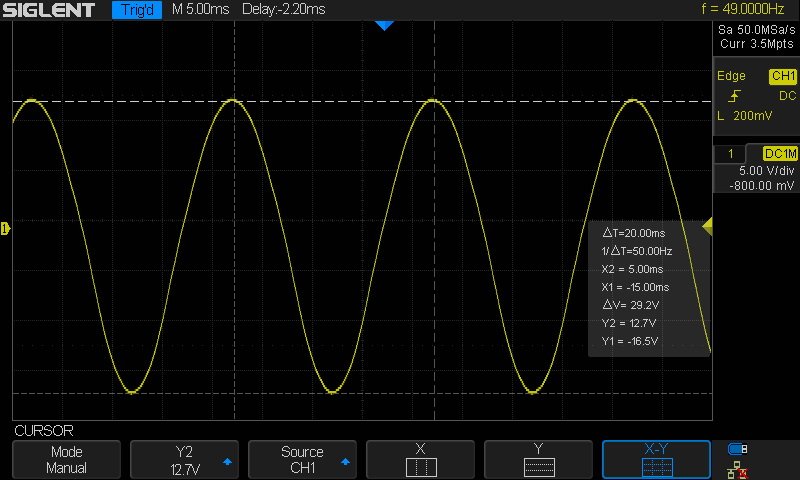Click the cursor measurement info box
This screenshot has width=800, height=480.
tap(649, 286)
